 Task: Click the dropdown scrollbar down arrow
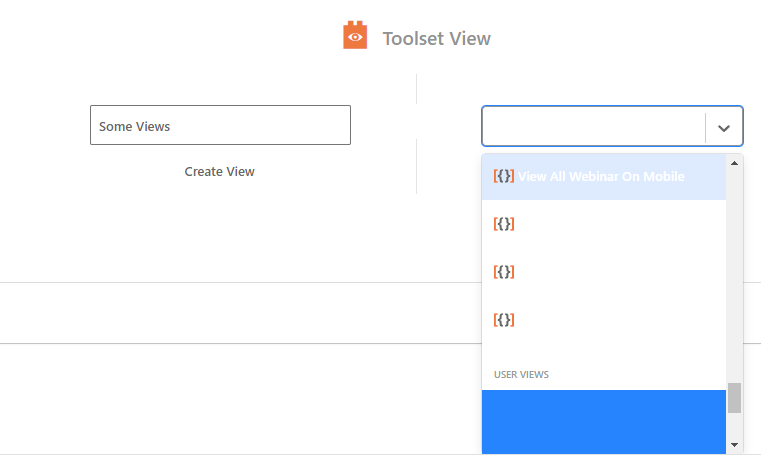[734, 444]
